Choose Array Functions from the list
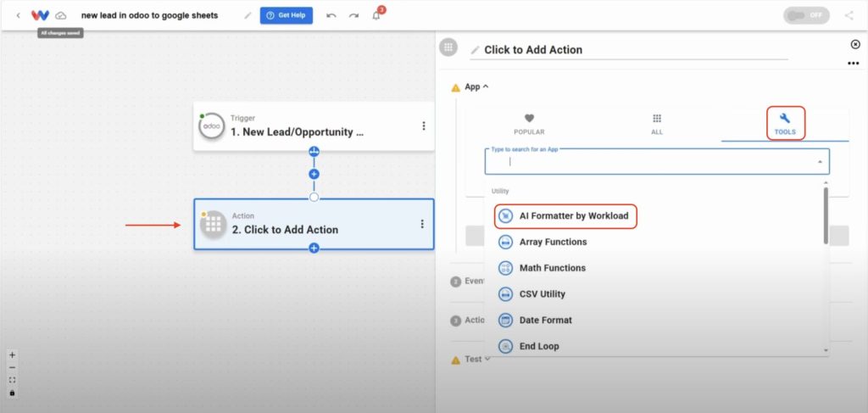This screenshot has width=868, height=413. point(654,242)
